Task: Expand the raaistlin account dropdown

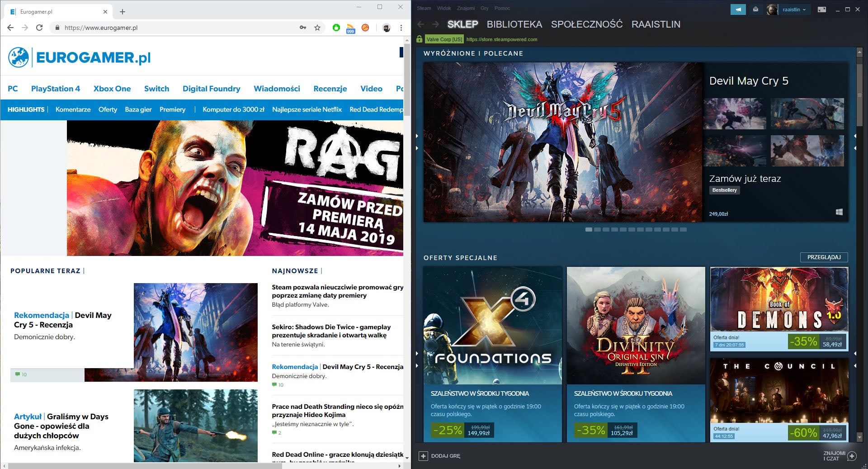Action: [794, 9]
